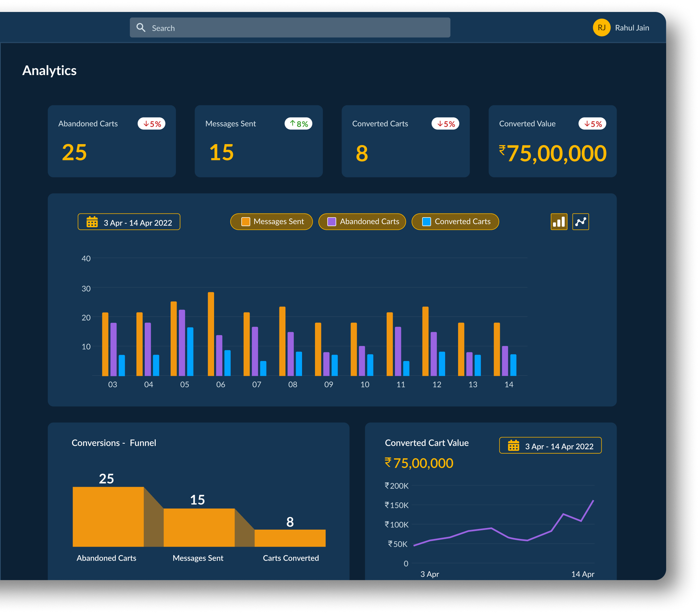The height and width of the screenshot is (614, 700).
Task: Click the Messages Sent up 8% badge
Action: [x=298, y=124]
